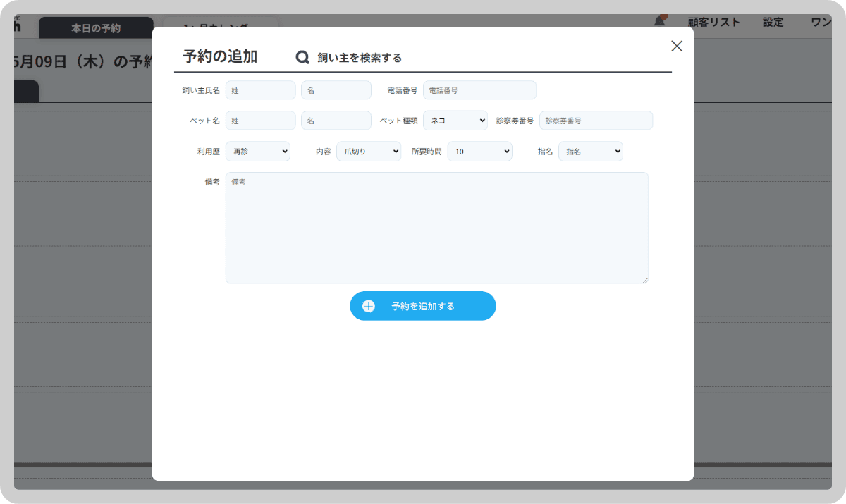The width and height of the screenshot is (846, 504).
Task: Click the plus icon inside the blue button
Action: [x=368, y=305]
